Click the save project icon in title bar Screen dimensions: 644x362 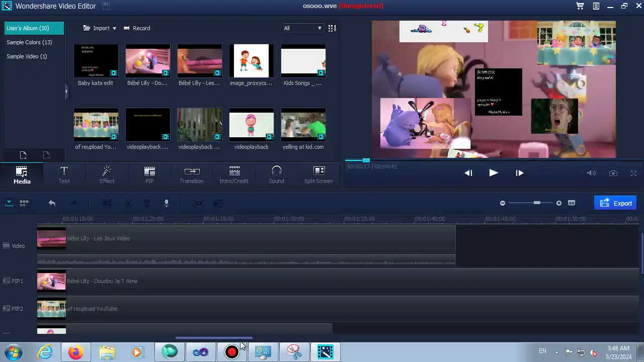pyautogui.click(x=106, y=6)
